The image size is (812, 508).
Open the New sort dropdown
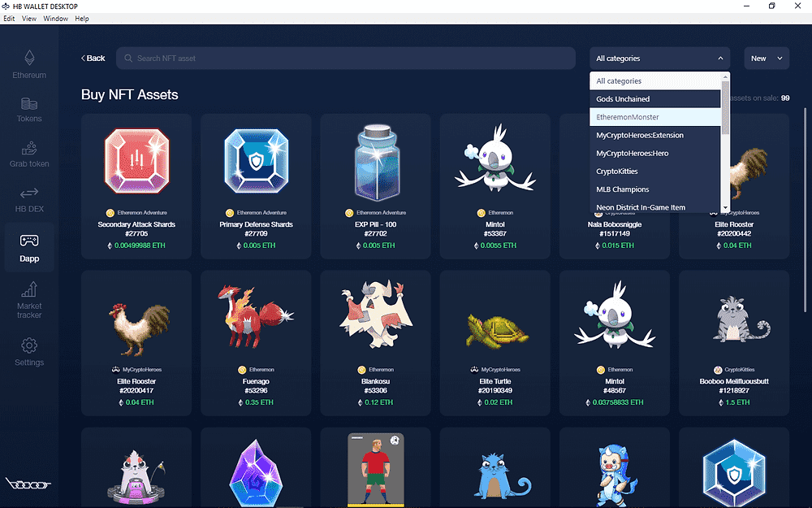point(767,58)
